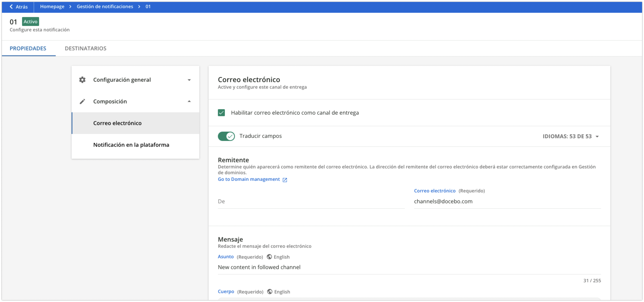Toggle the Traducir campos switch off
644x302 pixels.
click(x=226, y=136)
